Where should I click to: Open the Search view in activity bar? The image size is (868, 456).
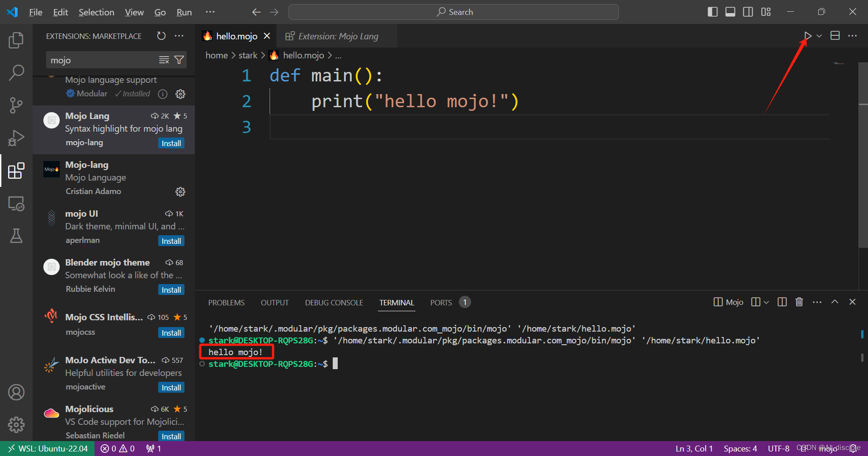click(x=16, y=72)
